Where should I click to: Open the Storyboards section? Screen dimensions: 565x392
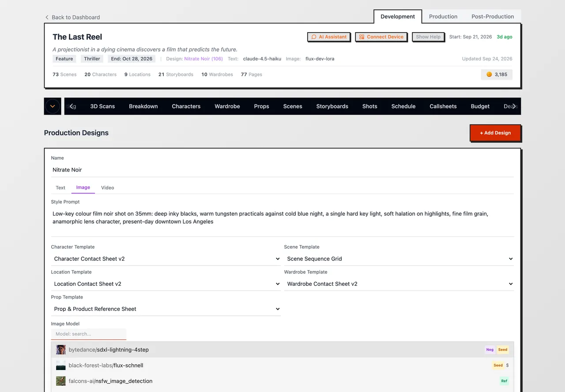(x=332, y=106)
